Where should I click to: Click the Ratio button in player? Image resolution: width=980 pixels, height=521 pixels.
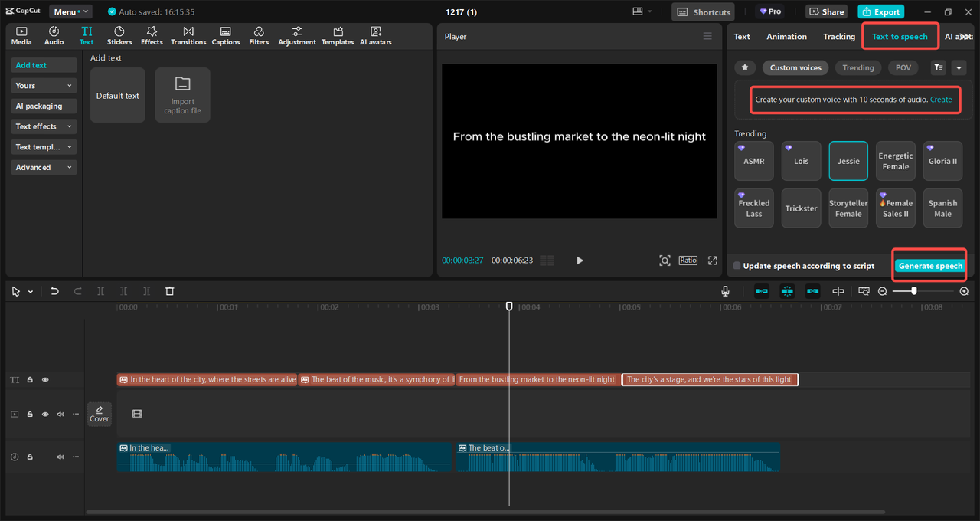[x=688, y=260]
